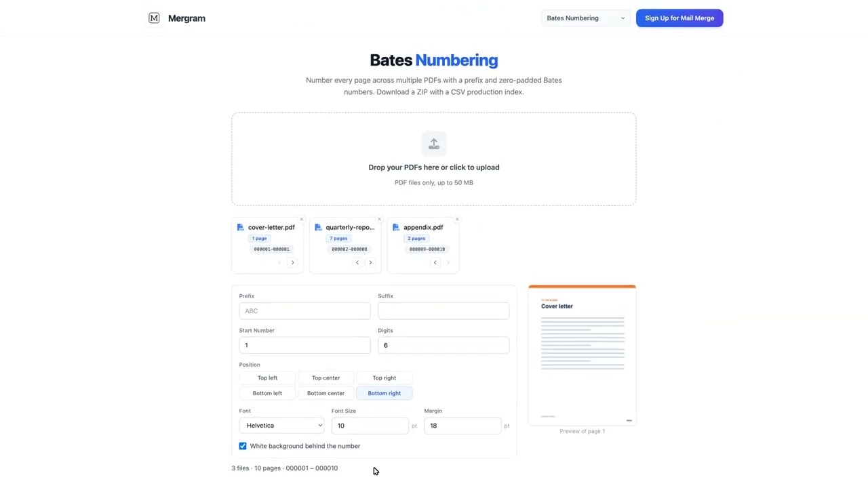Click the Margin field

[x=462, y=426]
